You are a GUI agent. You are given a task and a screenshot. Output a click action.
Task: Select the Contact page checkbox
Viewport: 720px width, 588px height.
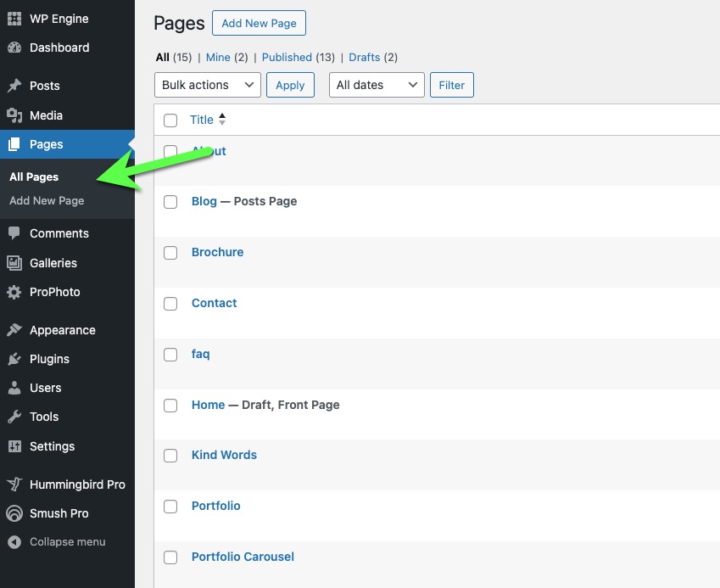tap(170, 304)
